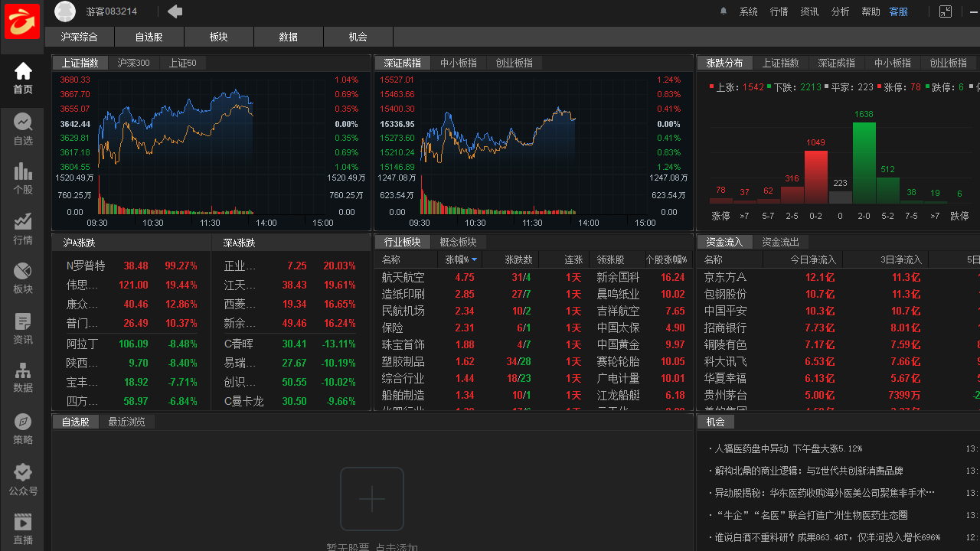The image size is (980, 551).
Task: Select 深证成指 tab in distribution panel
Action: tap(837, 63)
